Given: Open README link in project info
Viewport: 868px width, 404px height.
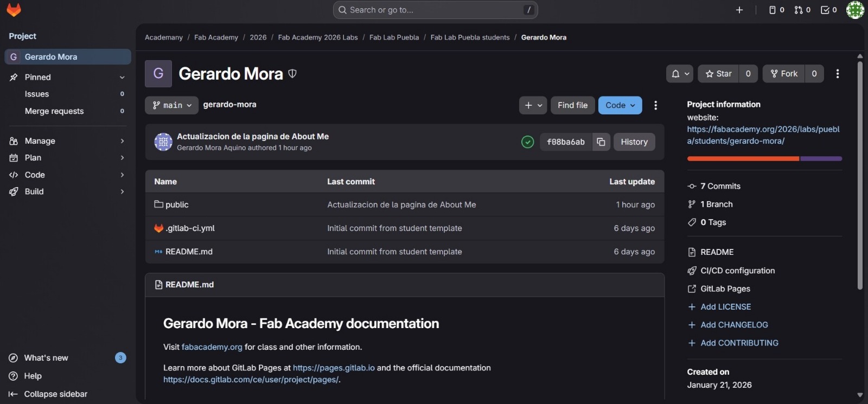Looking at the screenshot, I should pos(717,252).
